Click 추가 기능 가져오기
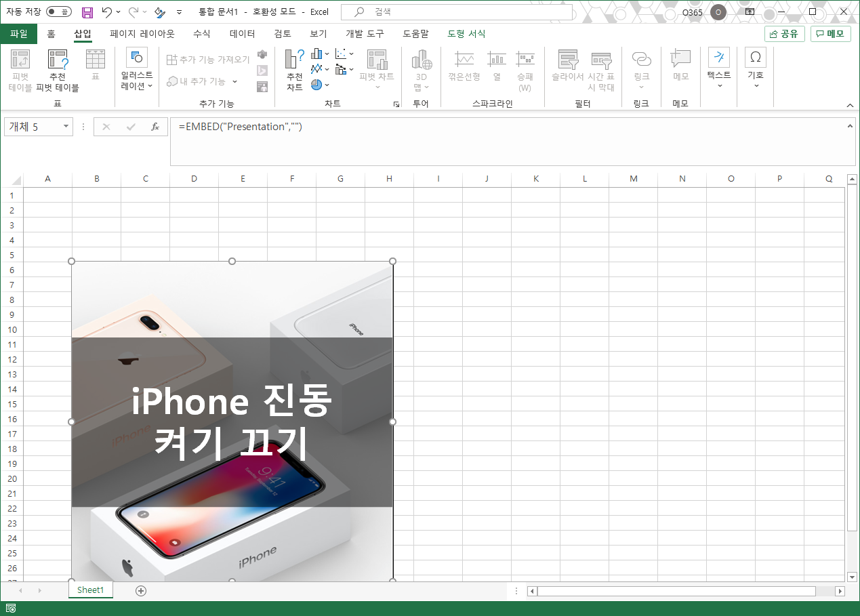860x616 pixels. [208, 60]
